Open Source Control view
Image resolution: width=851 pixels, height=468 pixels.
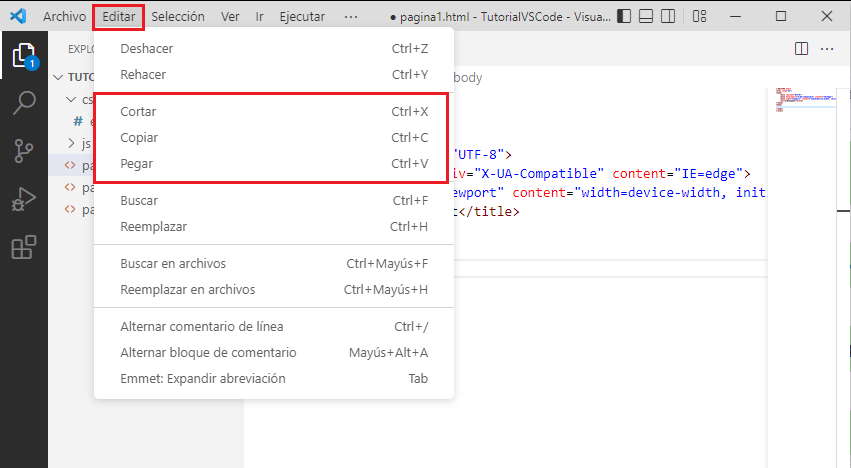pyautogui.click(x=24, y=150)
